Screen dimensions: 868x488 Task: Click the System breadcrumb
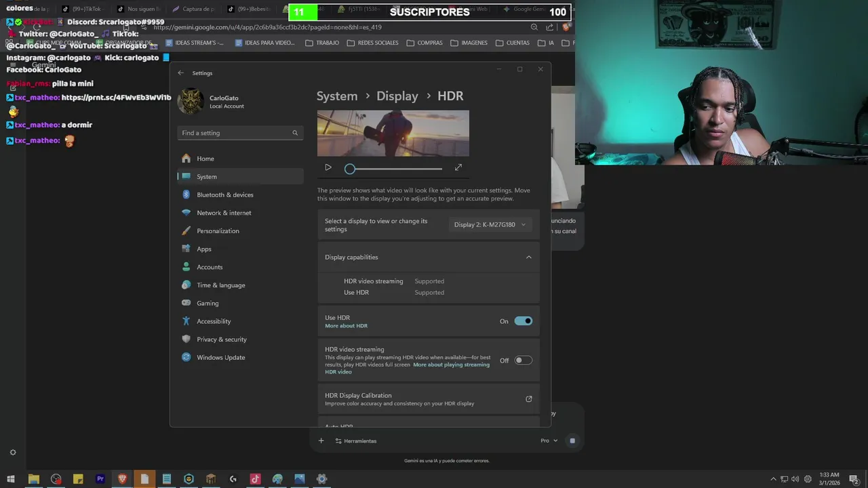point(337,96)
